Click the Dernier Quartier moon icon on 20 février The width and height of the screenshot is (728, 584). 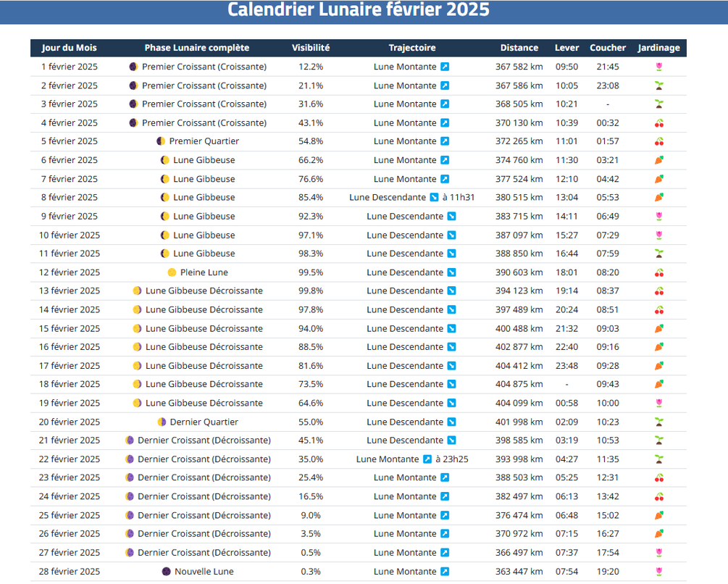(x=162, y=422)
